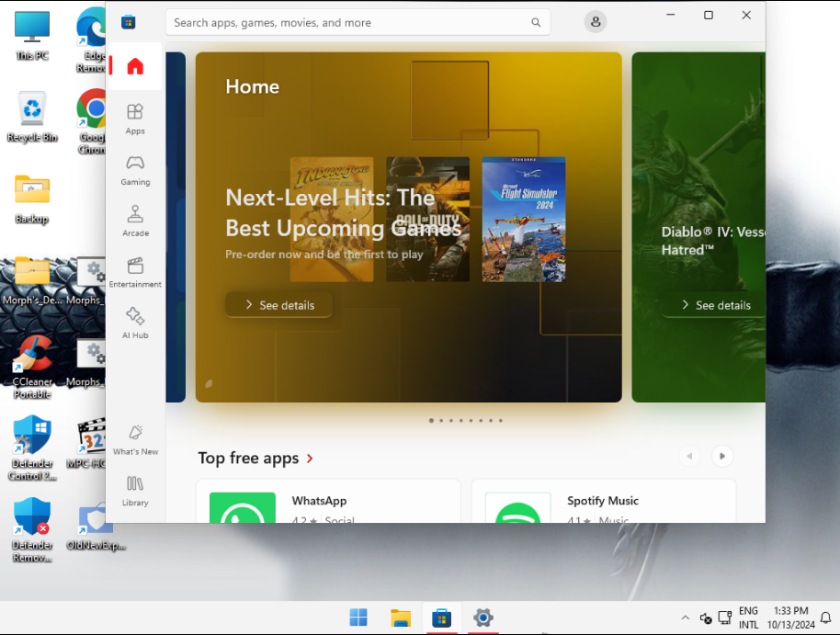Open the Arcade section
Viewport: 840px width, 635px height.
135,221
